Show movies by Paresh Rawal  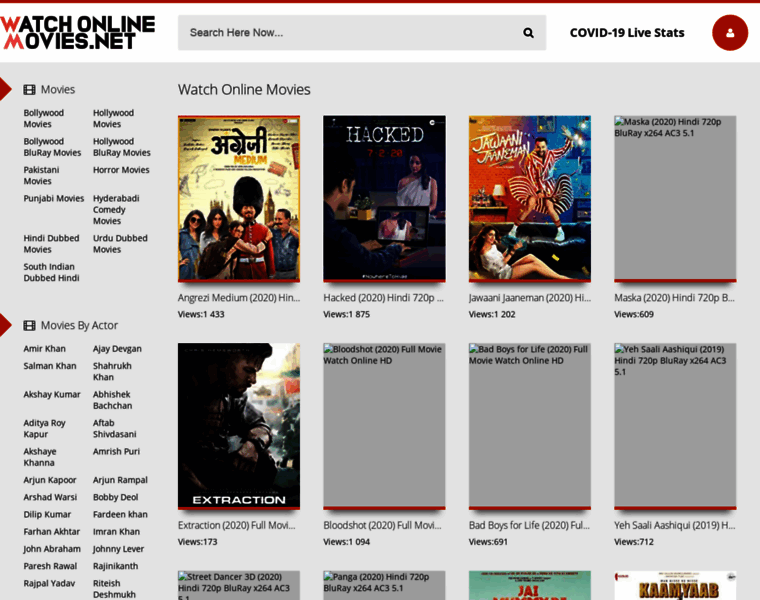click(50, 566)
